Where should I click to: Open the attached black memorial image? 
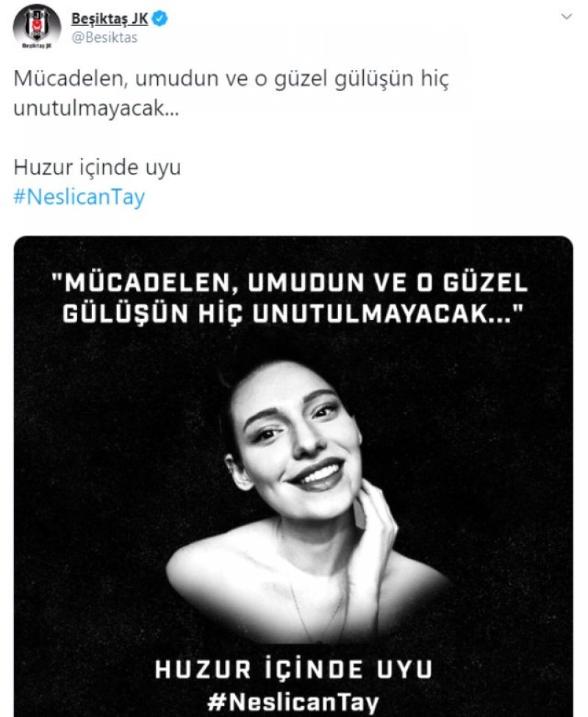click(293, 477)
